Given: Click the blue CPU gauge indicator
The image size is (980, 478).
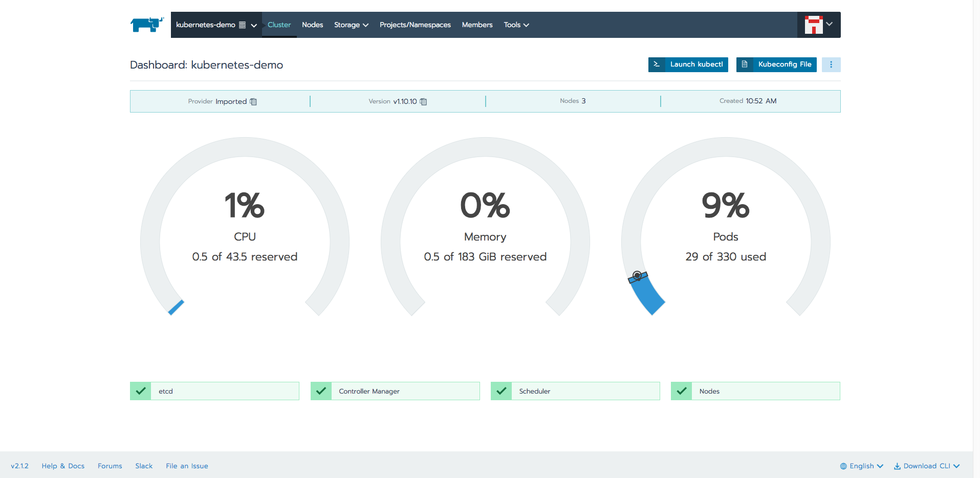Looking at the screenshot, I should [176, 307].
